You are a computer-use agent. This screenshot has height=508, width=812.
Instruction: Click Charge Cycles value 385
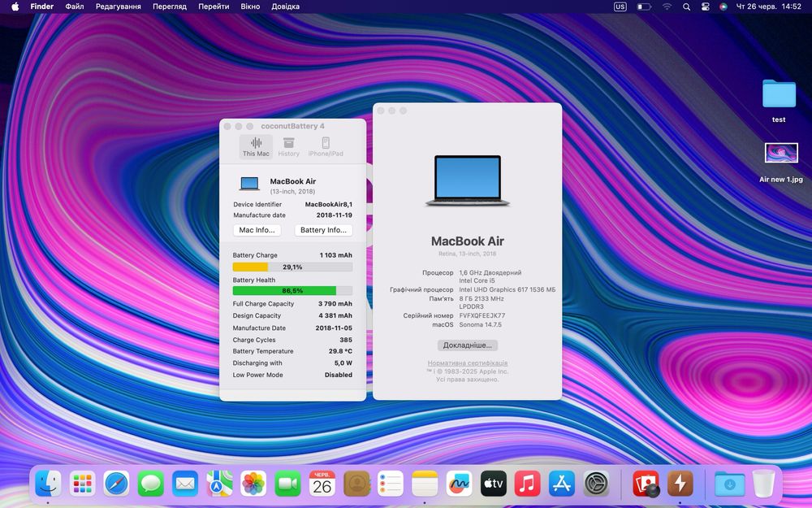pyautogui.click(x=346, y=340)
